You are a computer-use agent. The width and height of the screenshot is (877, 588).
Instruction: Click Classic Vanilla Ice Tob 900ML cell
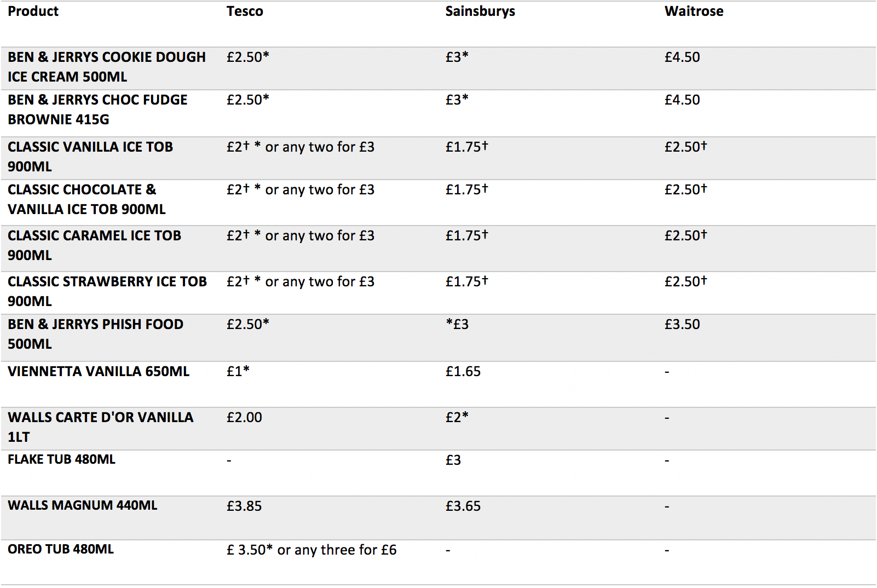[x=90, y=157]
